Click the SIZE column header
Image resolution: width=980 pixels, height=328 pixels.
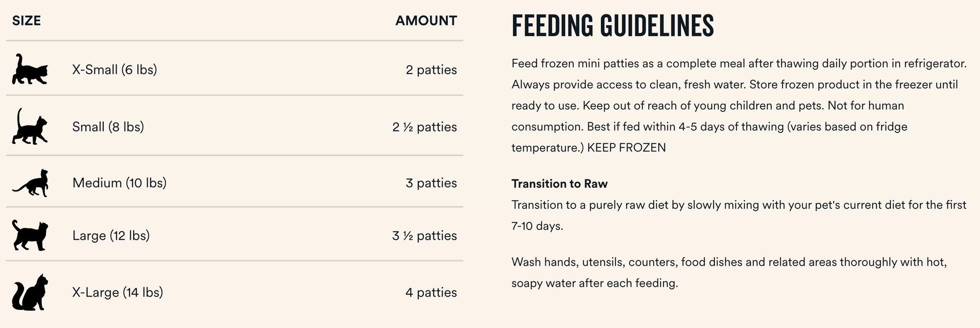tap(26, 21)
